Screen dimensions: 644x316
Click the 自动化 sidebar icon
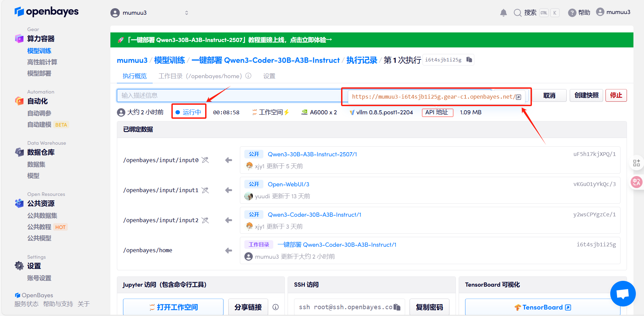click(x=19, y=101)
